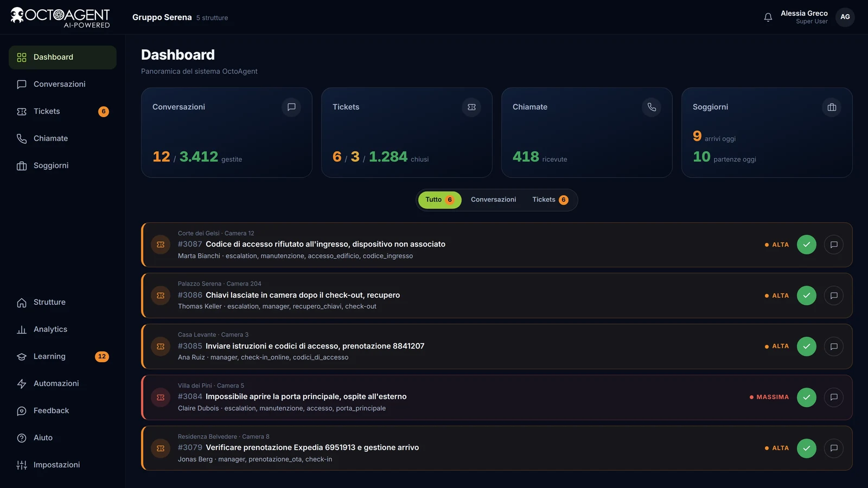Click Gruppo Serena group name
Viewport: 868px width, 488px height.
point(162,17)
